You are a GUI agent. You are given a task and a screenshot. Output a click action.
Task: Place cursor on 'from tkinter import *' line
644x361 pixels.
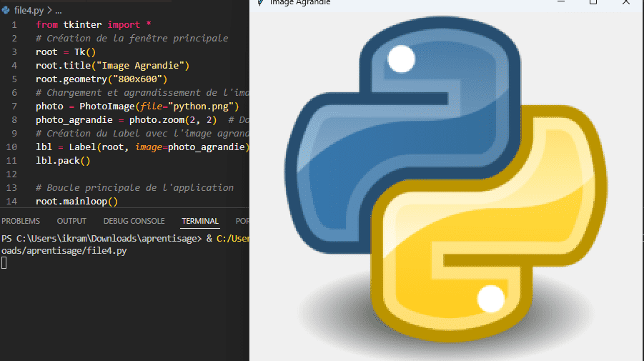94,24
